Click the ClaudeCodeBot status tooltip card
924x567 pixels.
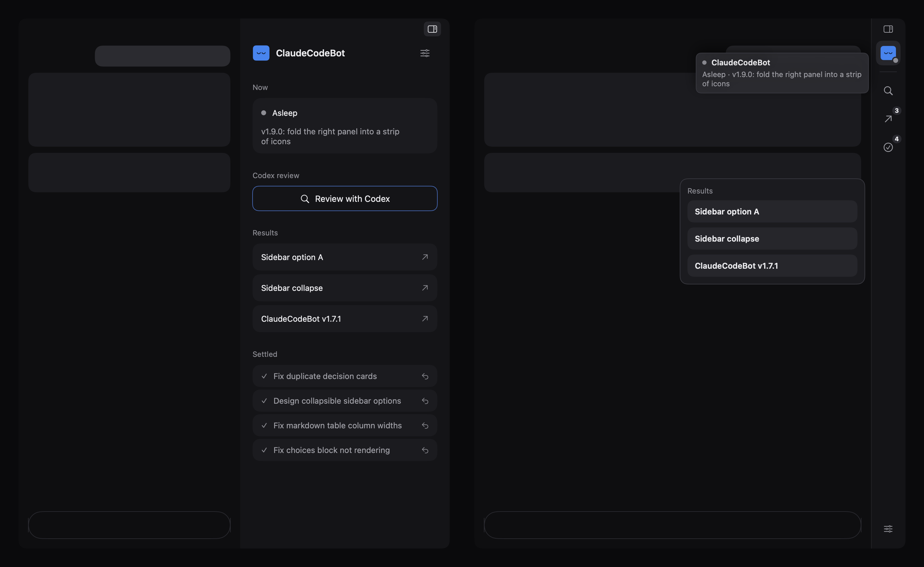pyautogui.click(x=782, y=73)
